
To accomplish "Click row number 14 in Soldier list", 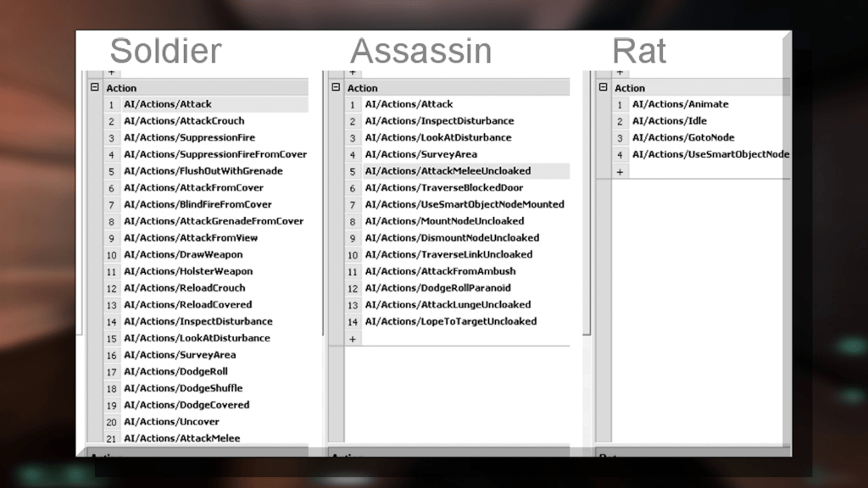I will pos(111,322).
